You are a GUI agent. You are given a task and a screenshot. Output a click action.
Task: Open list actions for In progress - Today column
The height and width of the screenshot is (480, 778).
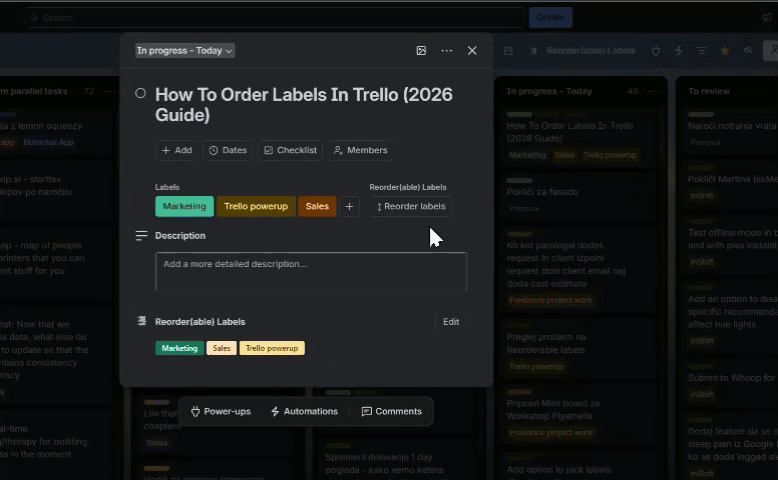tap(652, 91)
